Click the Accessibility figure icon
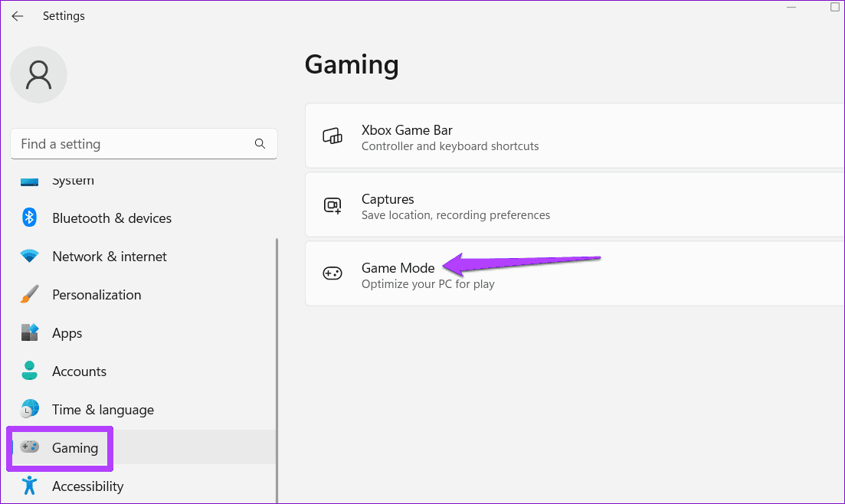 coord(30,486)
